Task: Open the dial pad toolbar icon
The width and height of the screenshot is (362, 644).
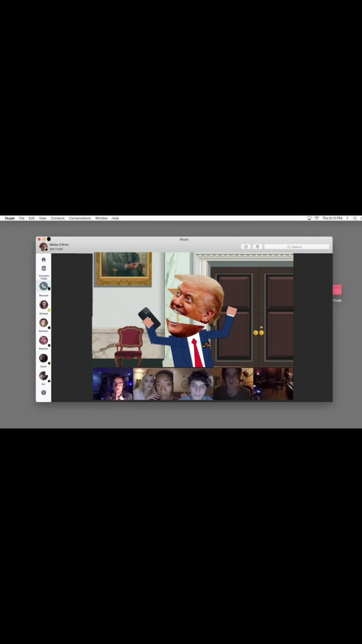Action: click(x=257, y=247)
